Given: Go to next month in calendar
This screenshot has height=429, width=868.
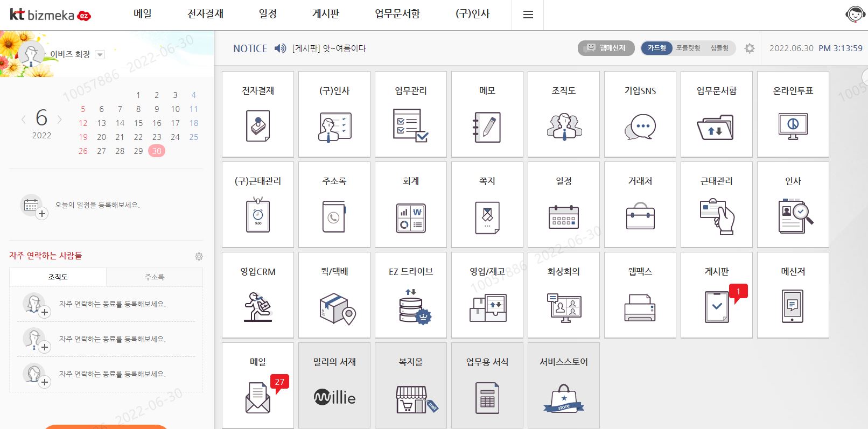Looking at the screenshot, I should pyautogui.click(x=60, y=119).
